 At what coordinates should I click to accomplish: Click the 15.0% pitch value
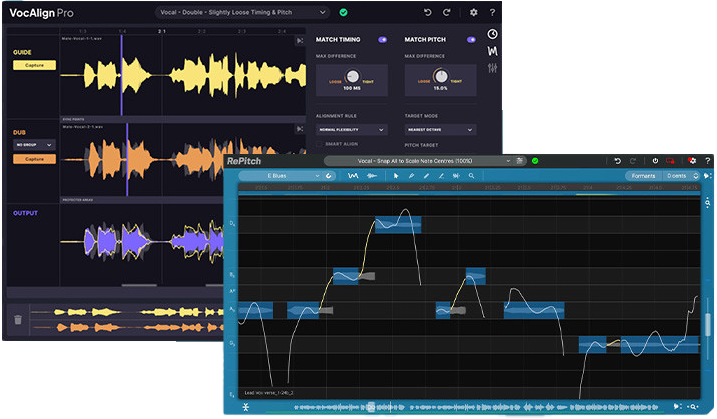440,88
